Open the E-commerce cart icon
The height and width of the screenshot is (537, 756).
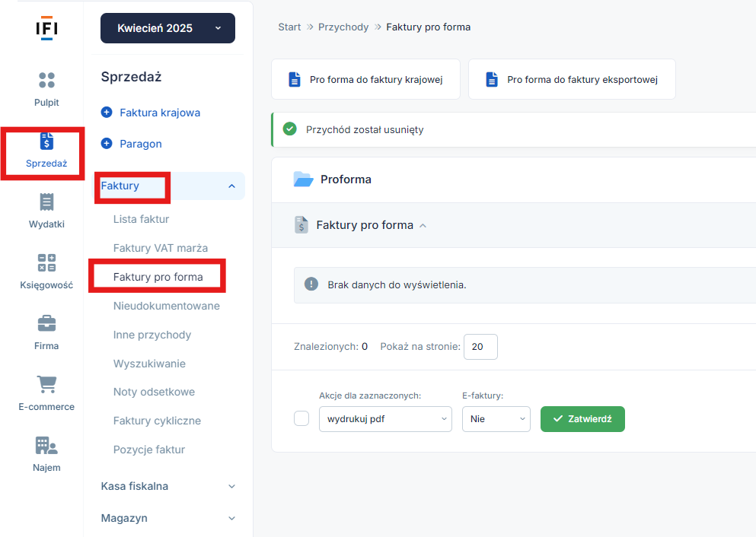(46, 384)
